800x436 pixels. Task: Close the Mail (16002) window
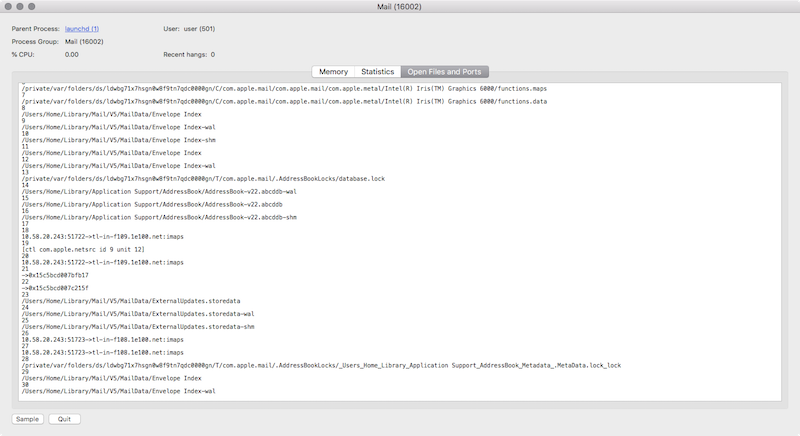(x=9, y=7)
